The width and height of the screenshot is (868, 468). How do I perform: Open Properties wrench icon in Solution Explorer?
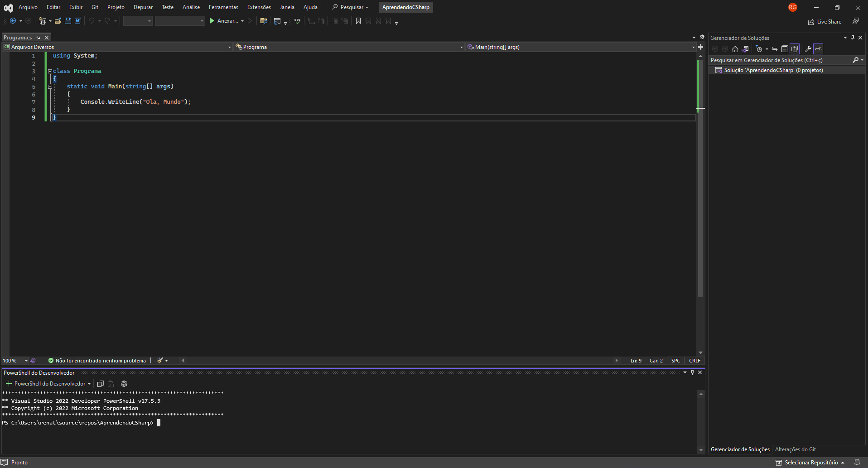click(x=808, y=49)
